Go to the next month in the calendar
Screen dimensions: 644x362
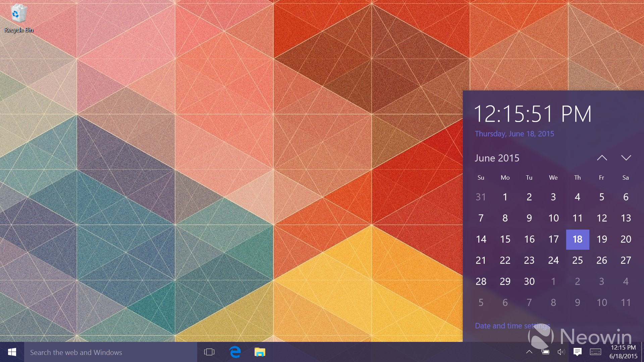click(626, 158)
